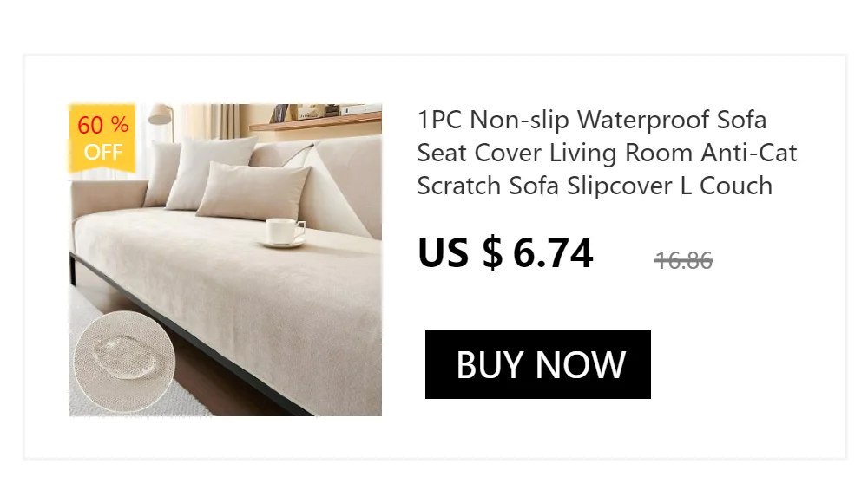Click the yellow 60% OFF discount badge
This screenshot has height=503, width=868.
[x=102, y=139]
